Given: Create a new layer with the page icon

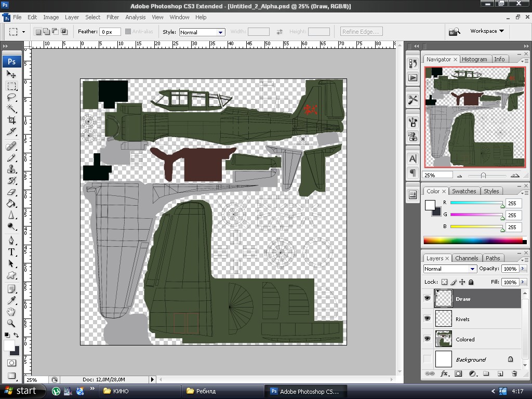Looking at the screenshot, I should coord(500,374).
